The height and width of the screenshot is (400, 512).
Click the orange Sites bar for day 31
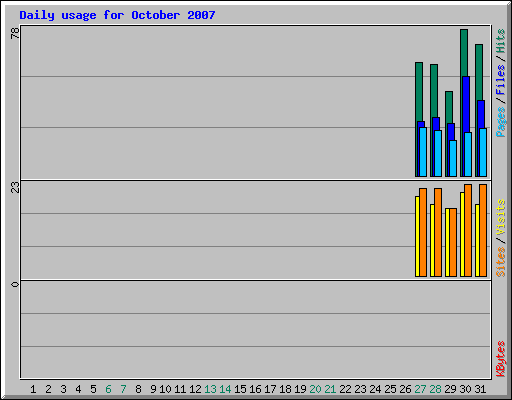pyautogui.click(x=483, y=230)
